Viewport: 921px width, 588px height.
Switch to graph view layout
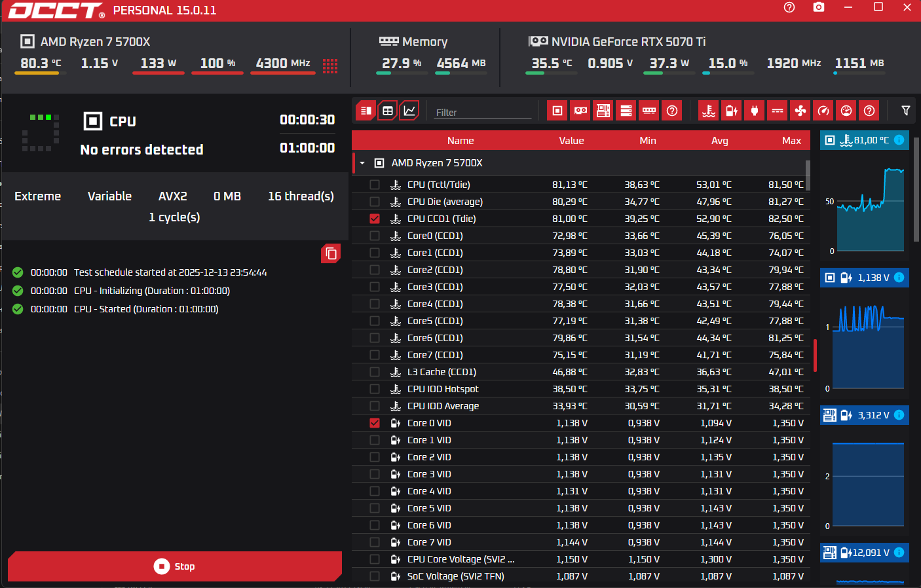[x=409, y=111]
